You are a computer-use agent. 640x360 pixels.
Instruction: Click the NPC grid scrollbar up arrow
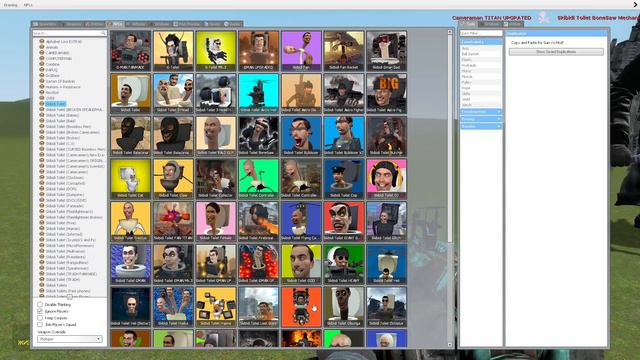click(450, 32)
